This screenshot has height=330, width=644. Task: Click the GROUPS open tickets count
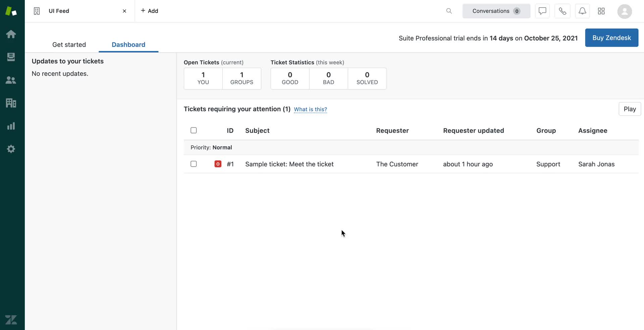click(242, 78)
